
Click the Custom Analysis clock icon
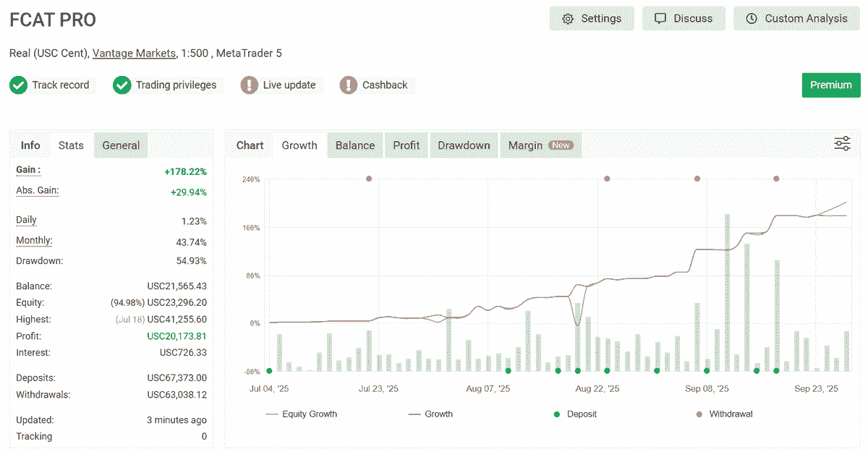click(x=752, y=19)
